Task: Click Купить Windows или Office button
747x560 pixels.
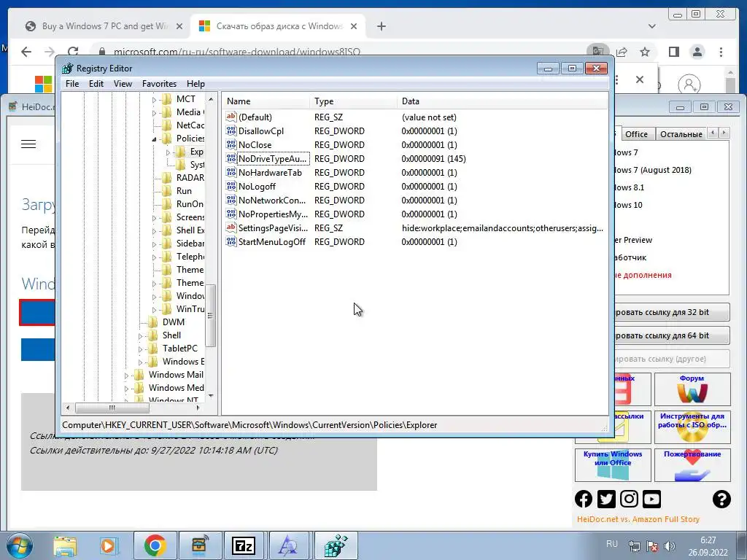Action: point(613,465)
